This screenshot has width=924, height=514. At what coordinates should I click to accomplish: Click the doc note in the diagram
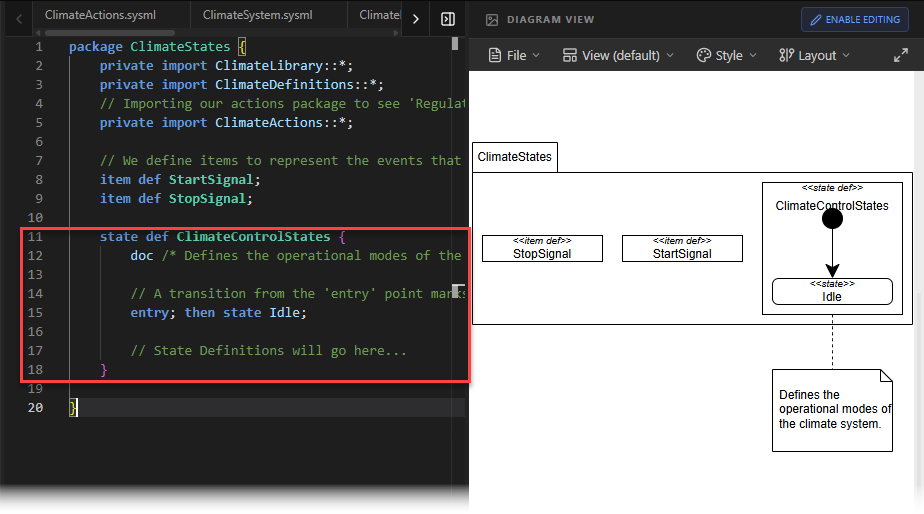point(832,410)
